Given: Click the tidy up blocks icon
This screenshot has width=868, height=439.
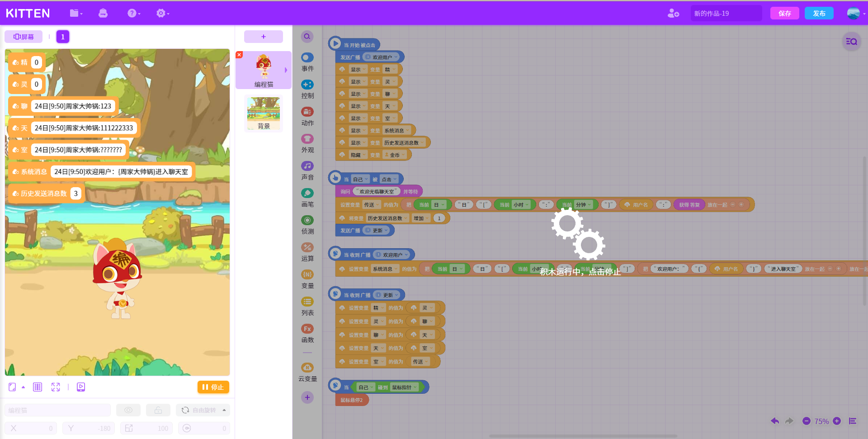Looking at the screenshot, I should click(853, 421).
